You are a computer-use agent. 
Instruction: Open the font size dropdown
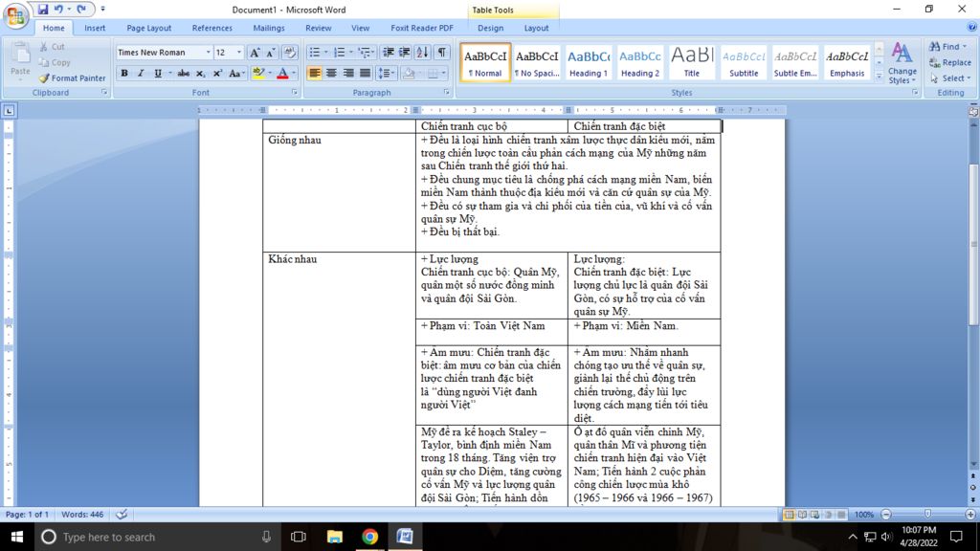(238, 53)
